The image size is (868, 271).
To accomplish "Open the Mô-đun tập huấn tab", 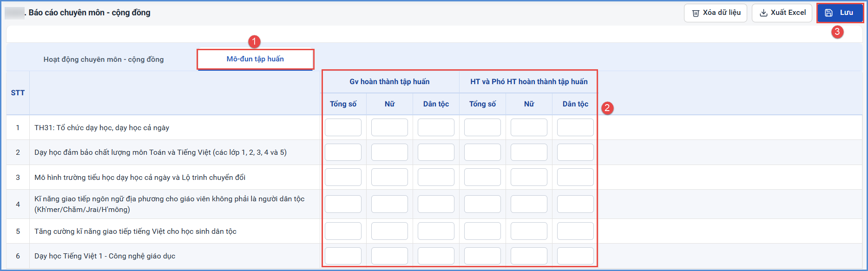I will coord(255,59).
